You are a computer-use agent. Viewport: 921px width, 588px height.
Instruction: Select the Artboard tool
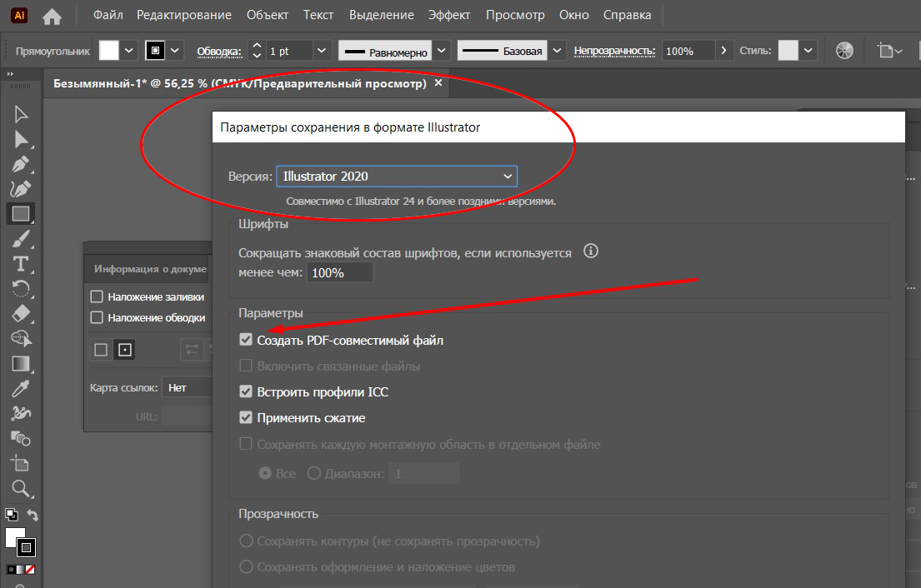[x=21, y=464]
